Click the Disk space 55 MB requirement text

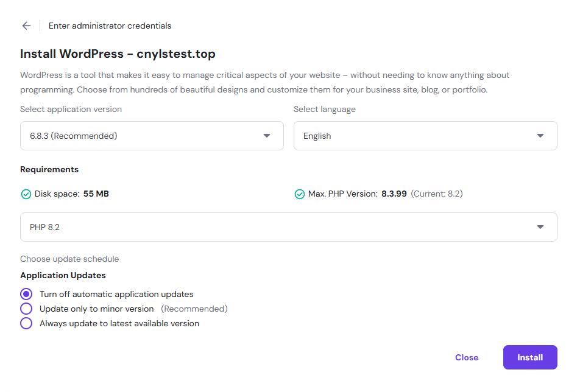point(72,194)
